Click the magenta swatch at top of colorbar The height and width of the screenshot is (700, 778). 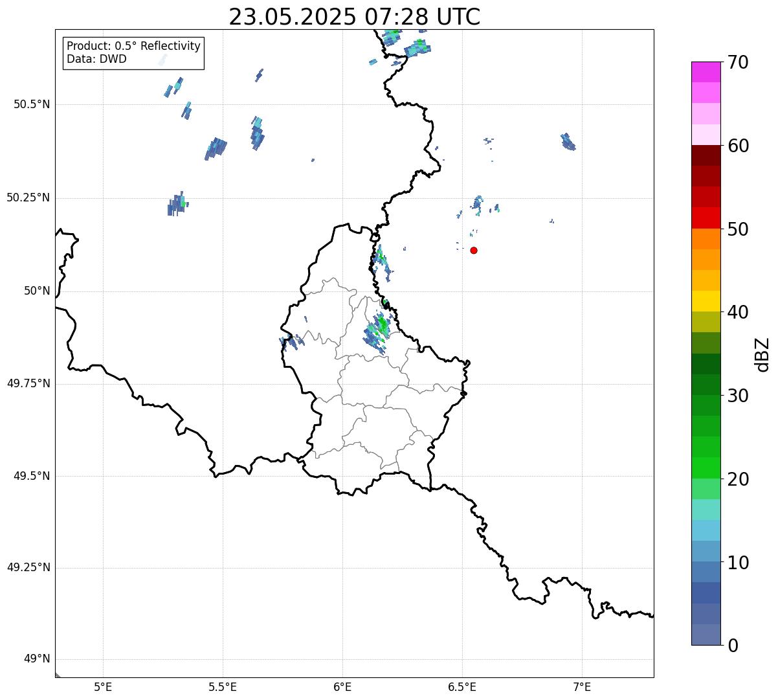[x=705, y=71]
